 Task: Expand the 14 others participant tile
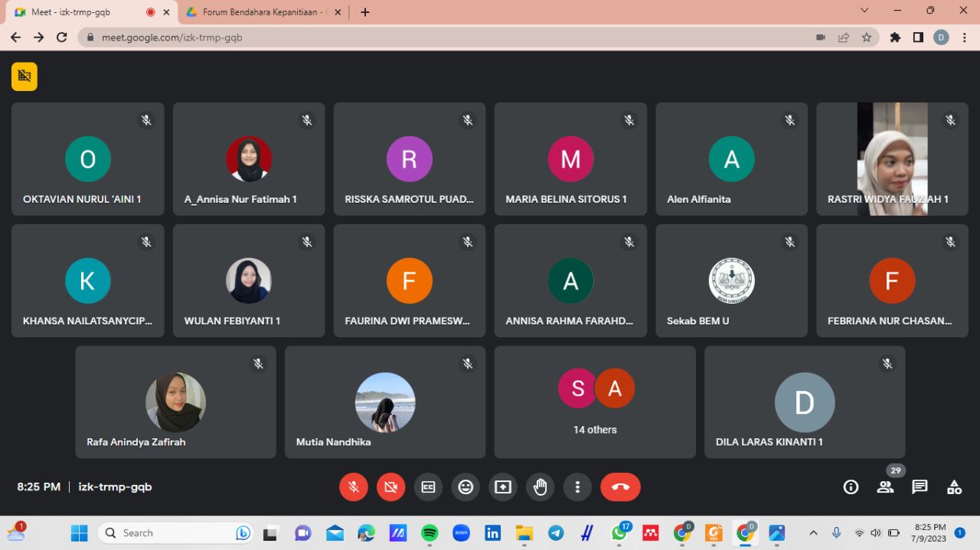tap(595, 402)
